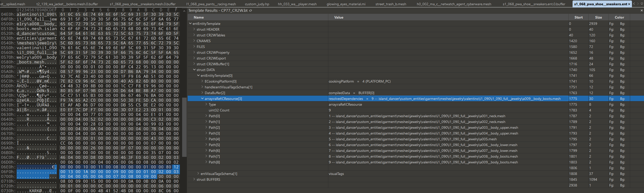Select the Path[2] row label
Screen dimensions: 644x193
click(x=214, y=127)
